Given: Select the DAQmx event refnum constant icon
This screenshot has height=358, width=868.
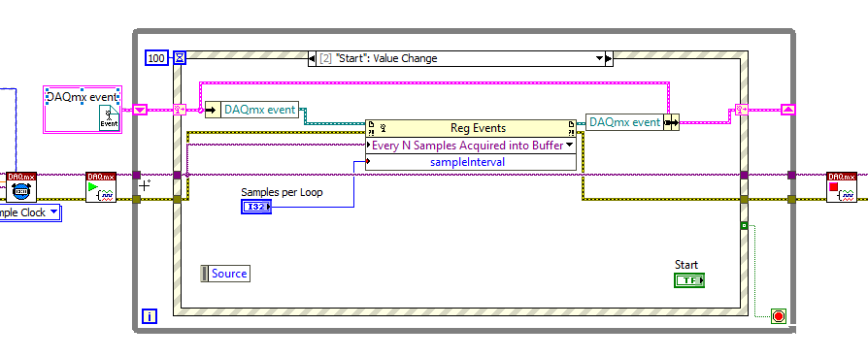Looking at the screenshot, I should pos(110,117).
